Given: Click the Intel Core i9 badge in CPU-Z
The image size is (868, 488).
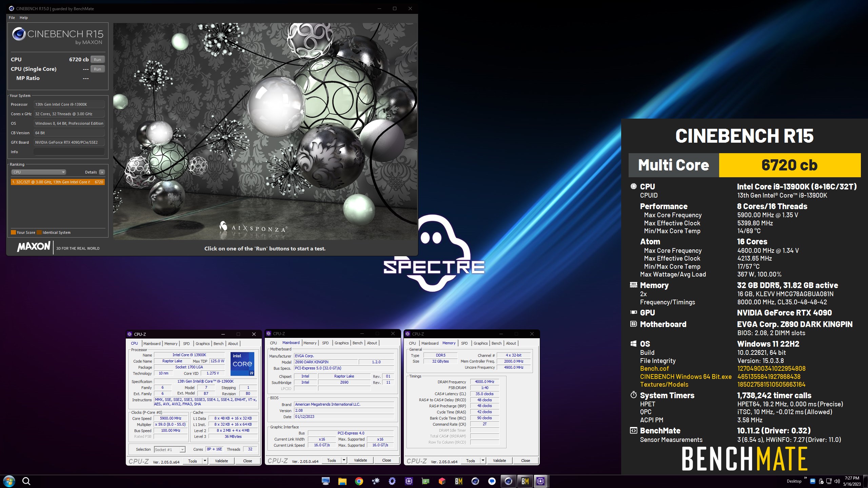Looking at the screenshot, I should (x=242, y=364).
